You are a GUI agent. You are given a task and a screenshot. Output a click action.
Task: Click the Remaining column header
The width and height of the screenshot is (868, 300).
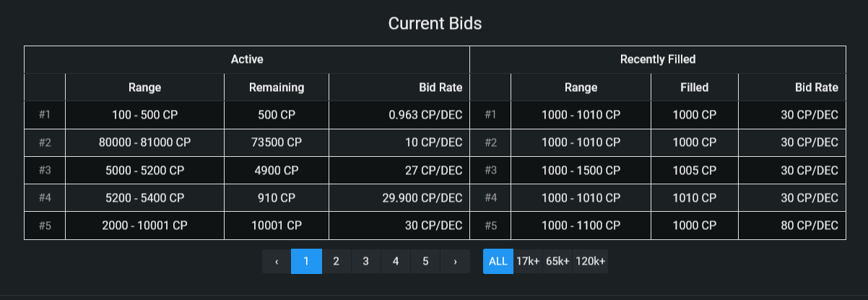277,87
